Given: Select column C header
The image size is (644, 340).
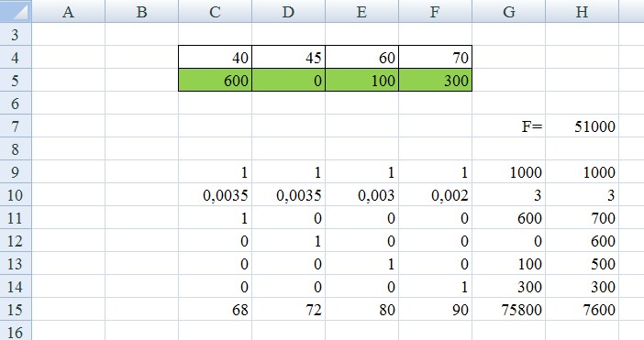Looking at the screenshot, I should tap(216, 11).
